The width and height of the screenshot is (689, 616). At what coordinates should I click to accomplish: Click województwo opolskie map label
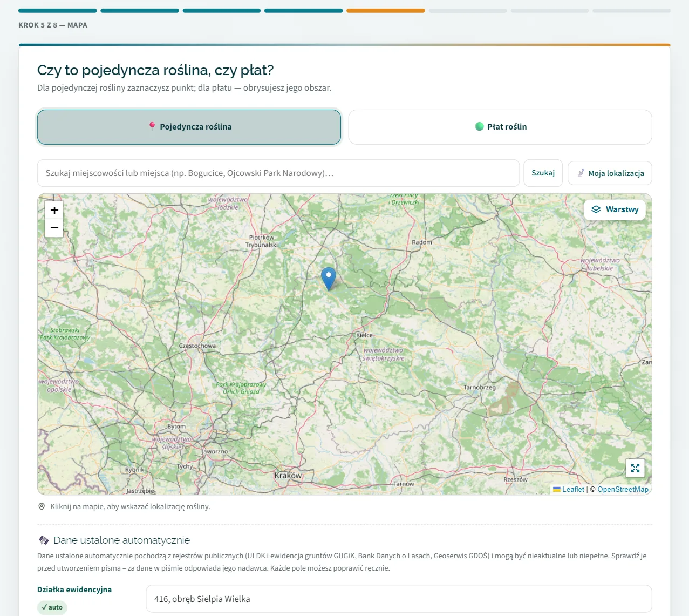click(x=59, y=385)
